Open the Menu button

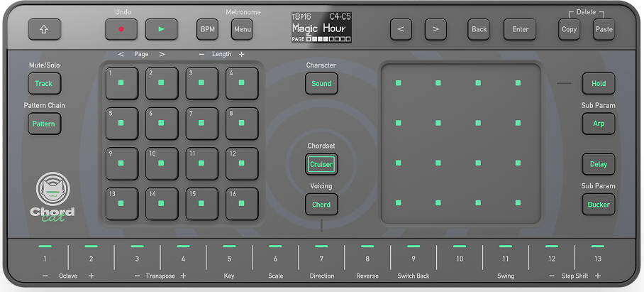tap(242, 29)
